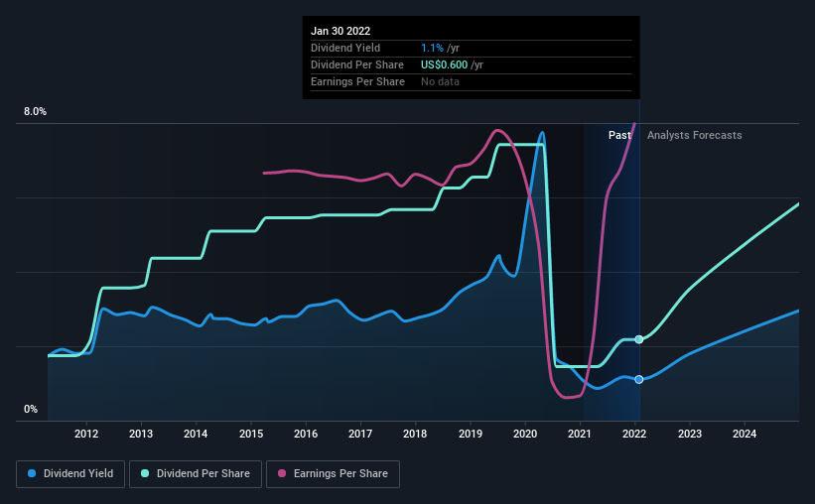Click the 8.0% y-axis label
The height and width of the screenshot is (504, 815).
point(35,111)
